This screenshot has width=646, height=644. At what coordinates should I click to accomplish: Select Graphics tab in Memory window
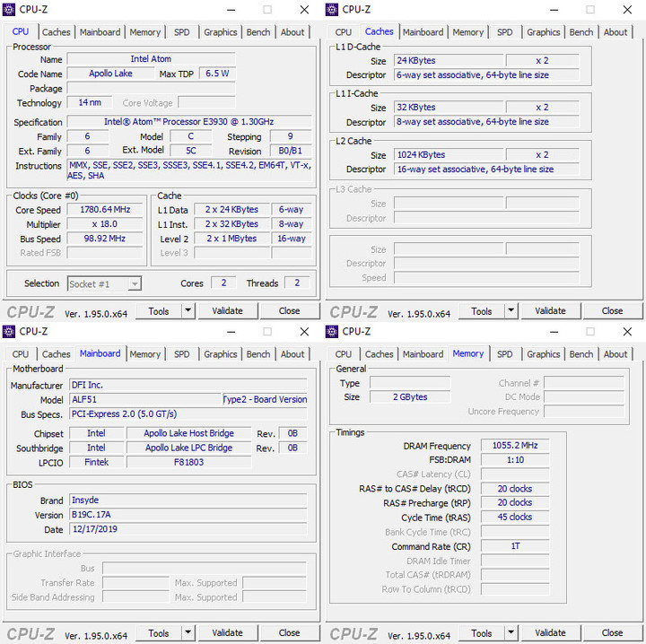pos(544,354)
